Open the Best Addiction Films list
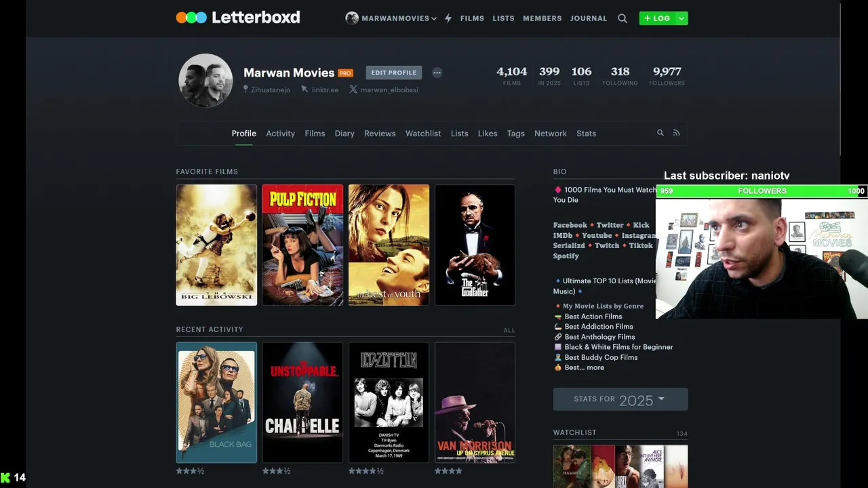 [x=599, y=327]
